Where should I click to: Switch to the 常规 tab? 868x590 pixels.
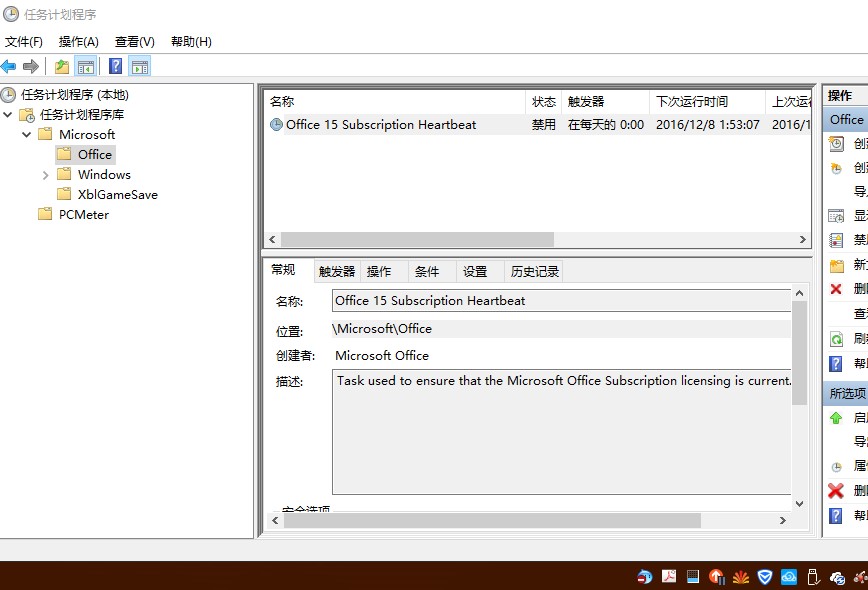(283, 270)
